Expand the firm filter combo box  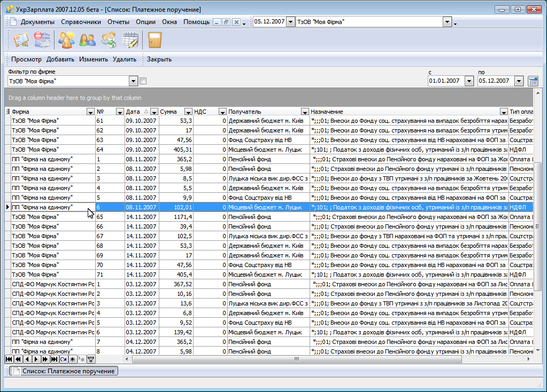tap(134, 81)
